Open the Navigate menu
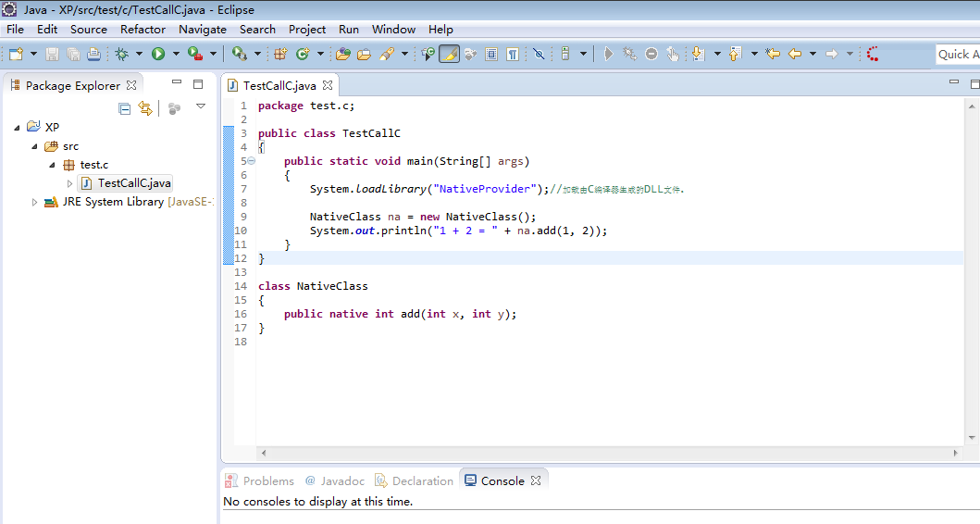Screen dimensions: 980x524 click(203, 30)
